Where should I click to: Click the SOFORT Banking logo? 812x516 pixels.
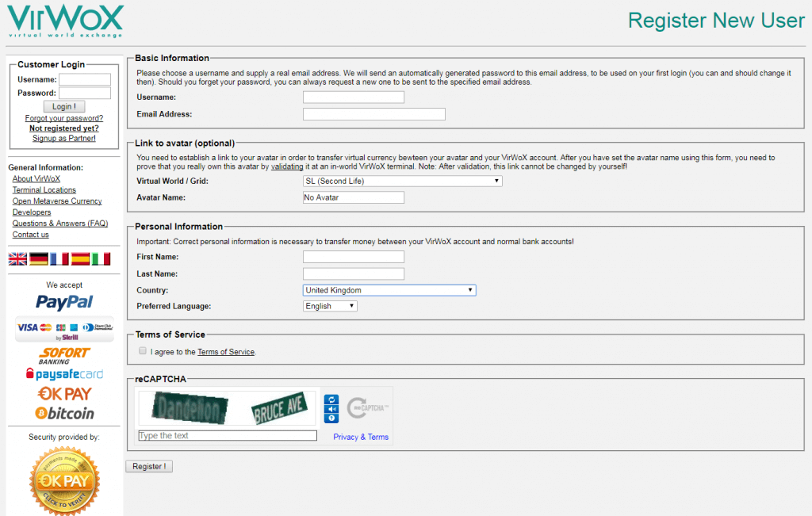pos(64,356)
